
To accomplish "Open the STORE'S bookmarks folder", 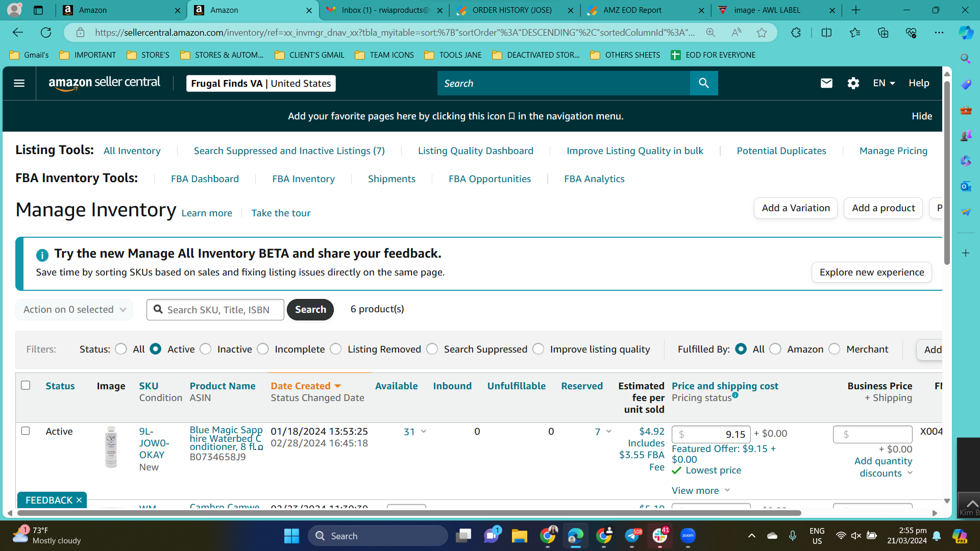I will 148,55.
